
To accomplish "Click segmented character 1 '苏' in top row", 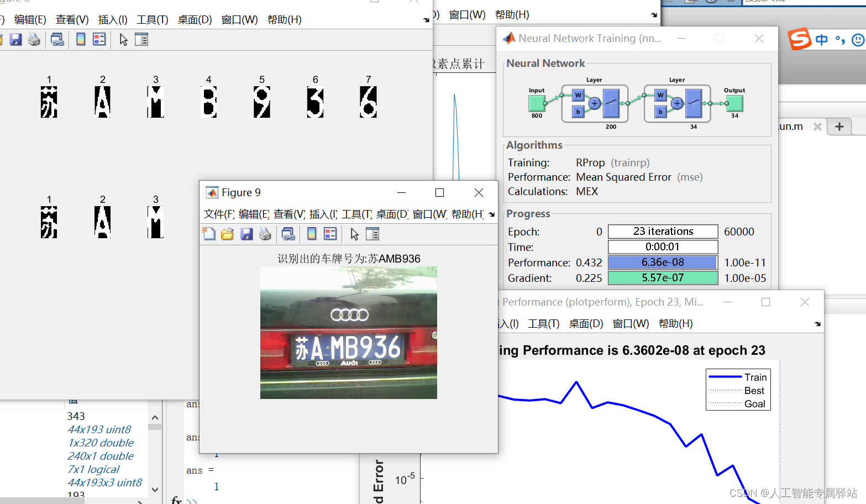I will pos(49,102).
